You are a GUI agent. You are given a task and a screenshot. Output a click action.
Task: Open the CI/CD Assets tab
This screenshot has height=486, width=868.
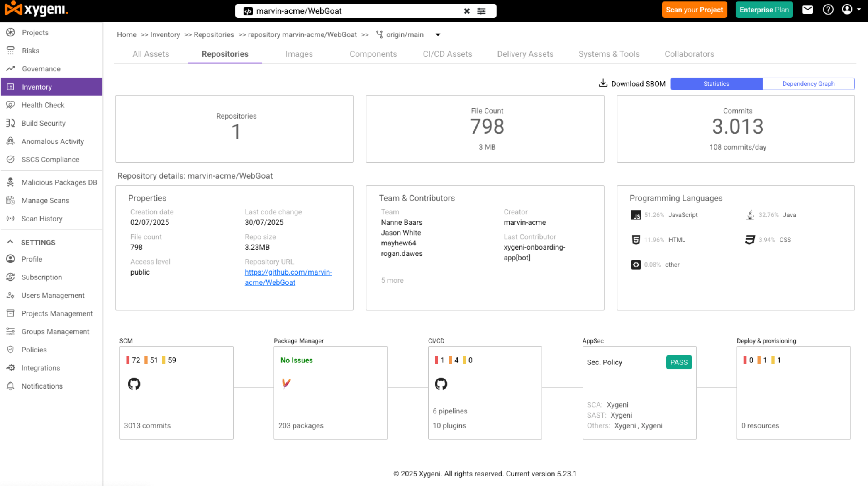point(447,54)
